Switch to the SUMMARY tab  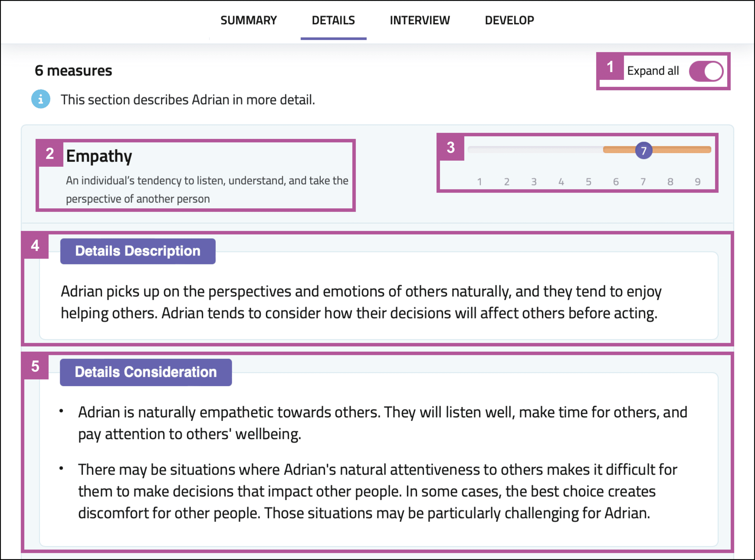pos(248,20)
